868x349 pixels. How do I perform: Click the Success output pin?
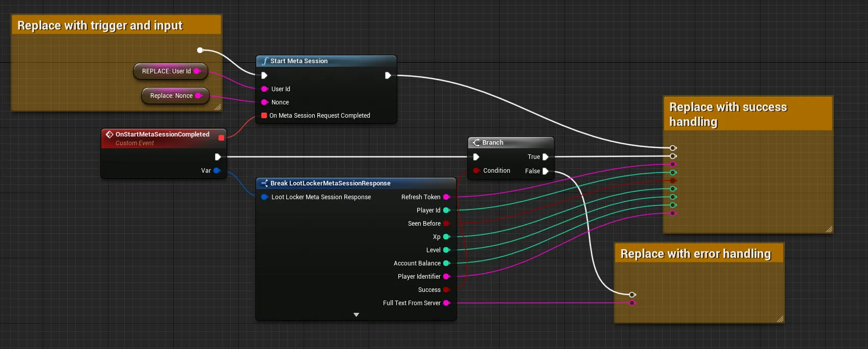click(x=447, y=290)
